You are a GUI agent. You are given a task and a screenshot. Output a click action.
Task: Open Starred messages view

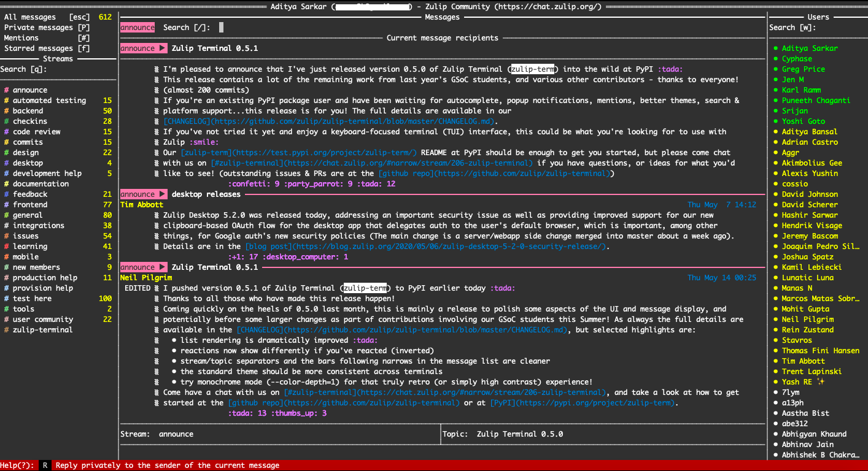pyautogui.click(x=47, y=48)
